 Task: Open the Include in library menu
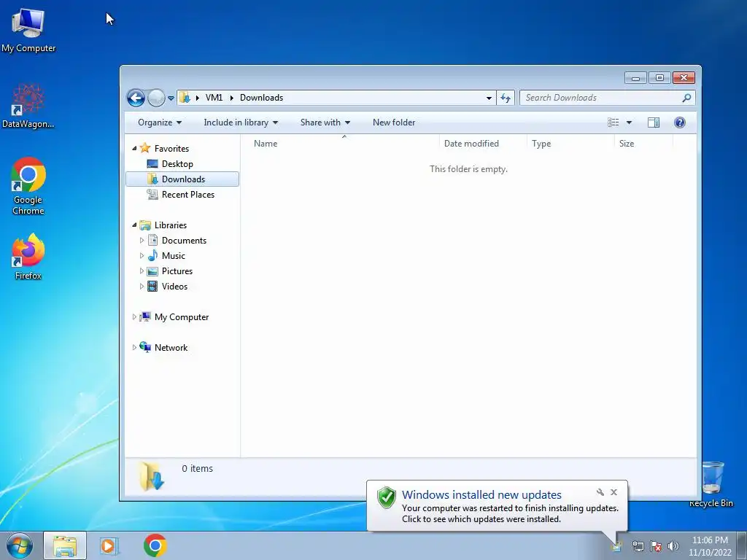click(241, 122)
